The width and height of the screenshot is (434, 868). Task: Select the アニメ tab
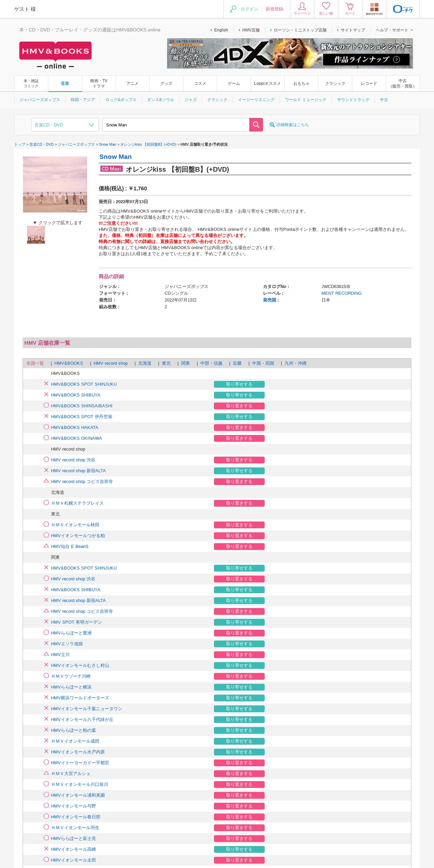click(132, 83)
